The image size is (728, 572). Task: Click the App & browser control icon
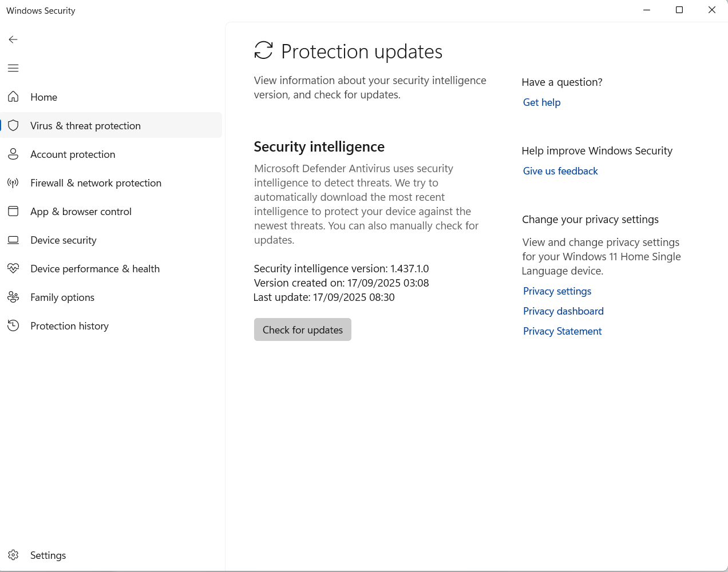tap(13, 211)
